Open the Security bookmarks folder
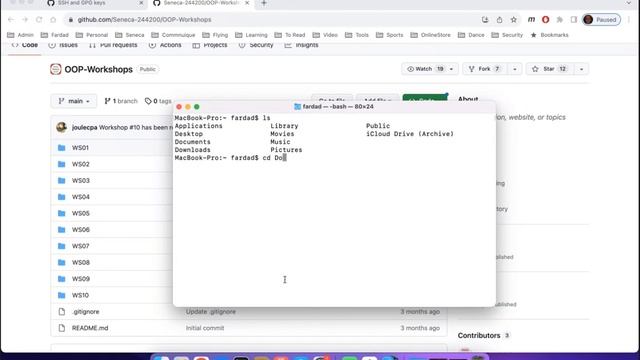 point(507,35)
